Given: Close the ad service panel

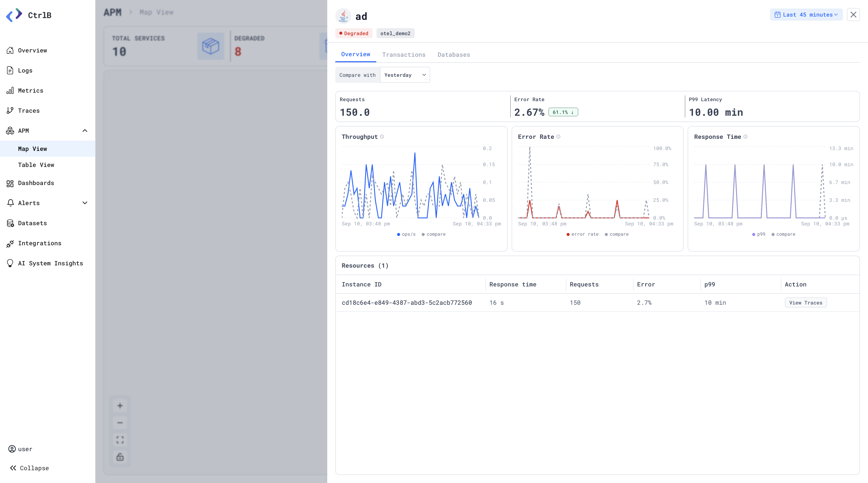Looking at the screenshot, I should point(853,15).
